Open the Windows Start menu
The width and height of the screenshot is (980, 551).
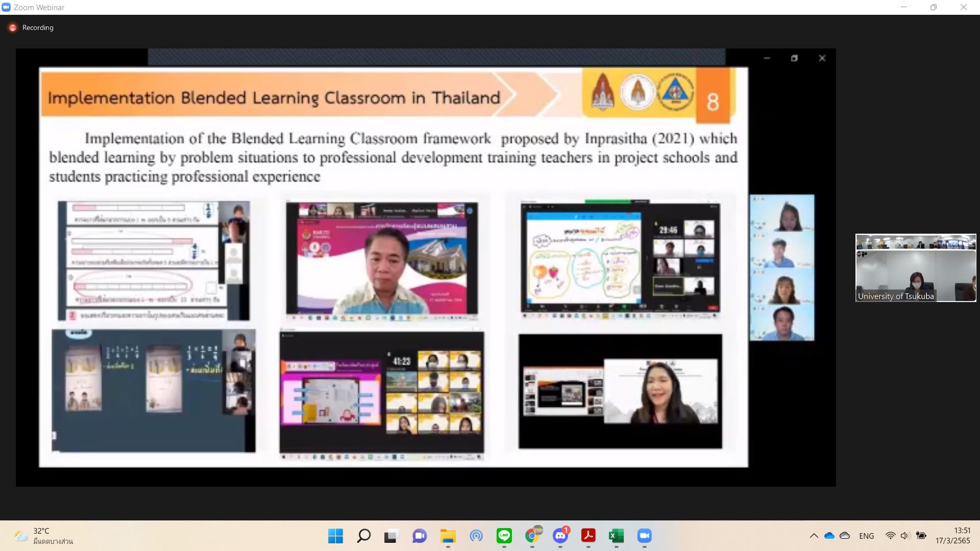(335, 536)
